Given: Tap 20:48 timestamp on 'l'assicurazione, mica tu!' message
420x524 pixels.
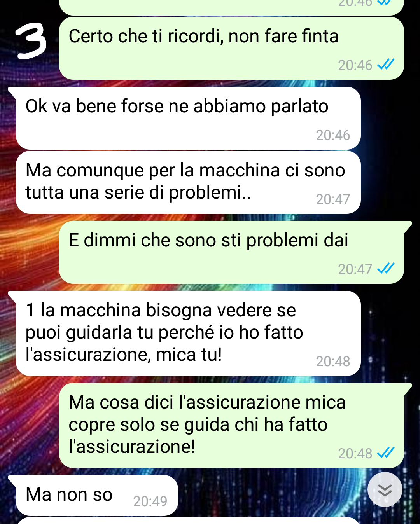Looking at the screenshot, I should pyautogui.click(x=333, y=362).
